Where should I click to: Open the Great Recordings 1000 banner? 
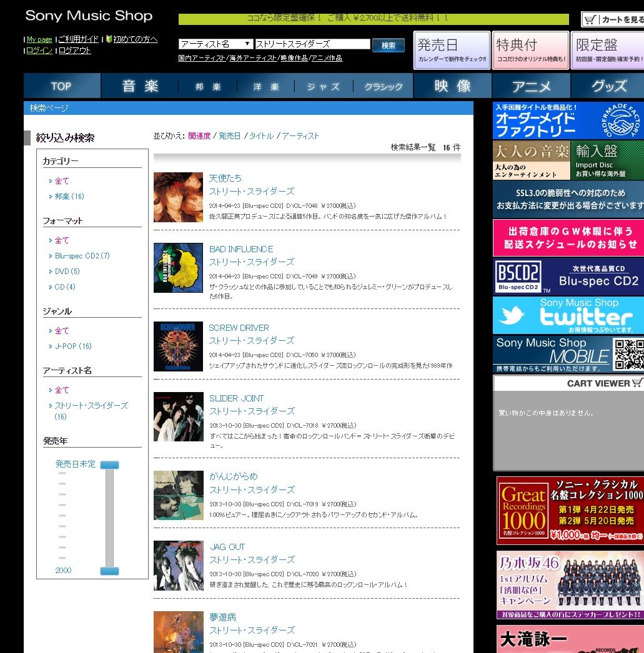pyautogui.click(x=570, y=511)
